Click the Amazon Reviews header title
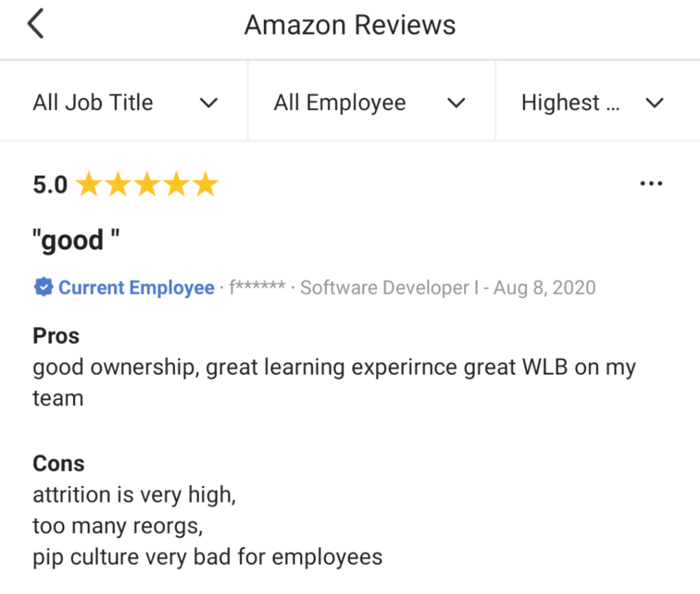 tap(350, 25)
